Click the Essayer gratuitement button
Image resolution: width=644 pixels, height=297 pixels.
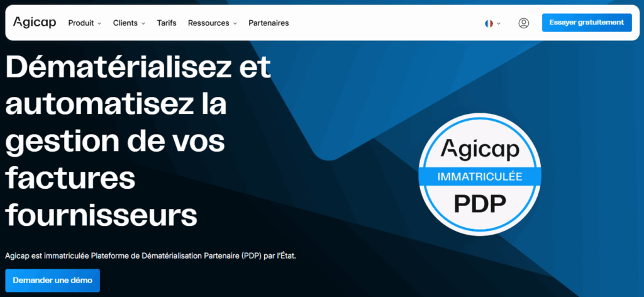point(587,23)
